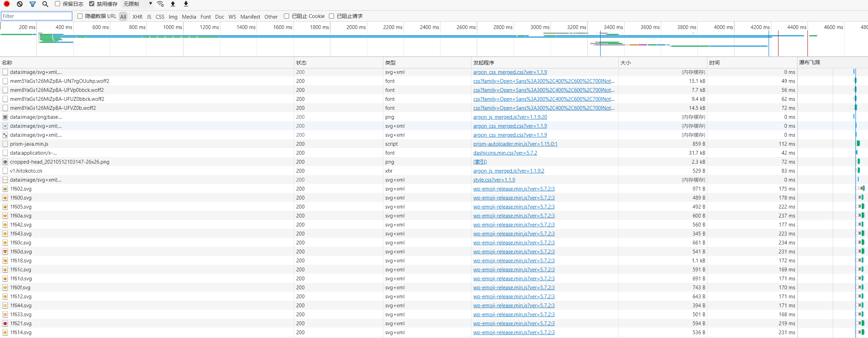The height and width of the screenshot is (338, 868).
Task: Uncheck the 禁用缓存 checkbox
Action: coord(91,4)
